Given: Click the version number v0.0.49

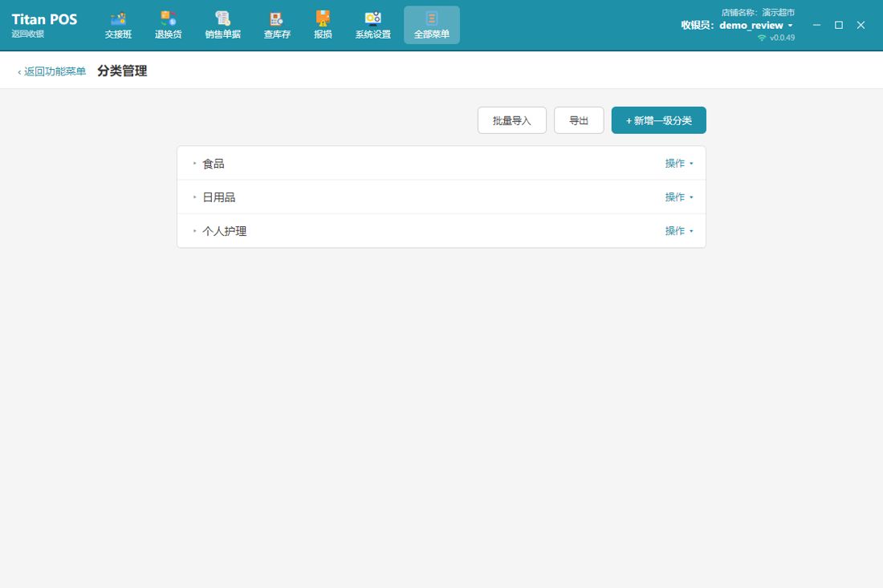Looking at the screenshot, I should point(782,38).
